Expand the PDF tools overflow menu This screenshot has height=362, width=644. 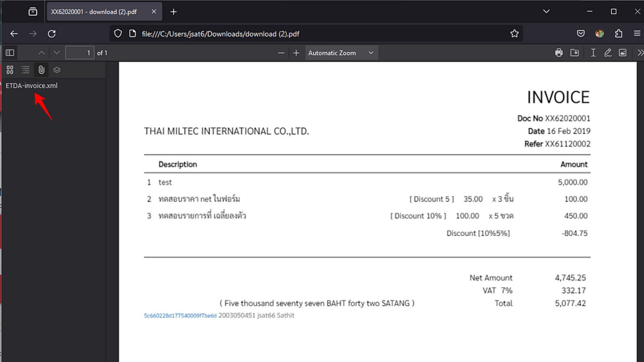click(x=640, y=53)
